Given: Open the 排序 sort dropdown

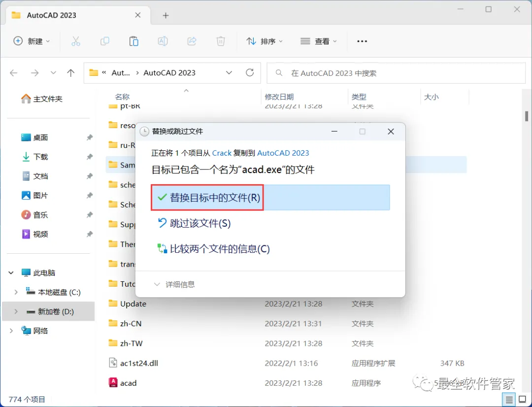Looking at the screenshot, I should [x=265, y=41].
